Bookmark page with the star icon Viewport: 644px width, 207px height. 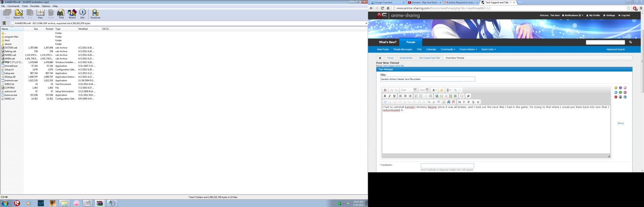point(629,8)
